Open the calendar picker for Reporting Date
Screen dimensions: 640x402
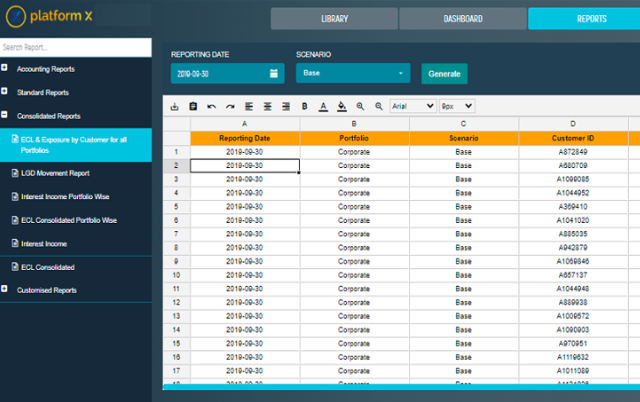pyautogui.click(x=273, y=74)
